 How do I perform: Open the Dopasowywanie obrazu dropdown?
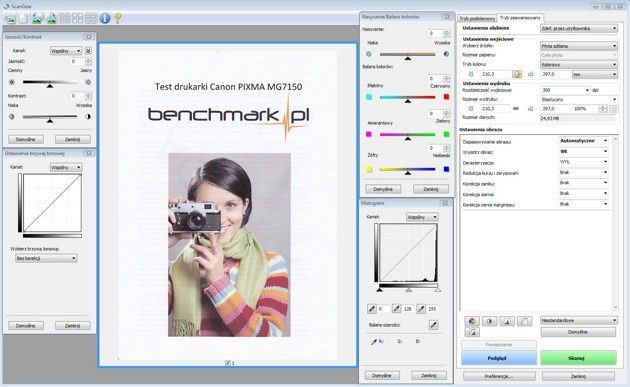click(x=583, y=141)
